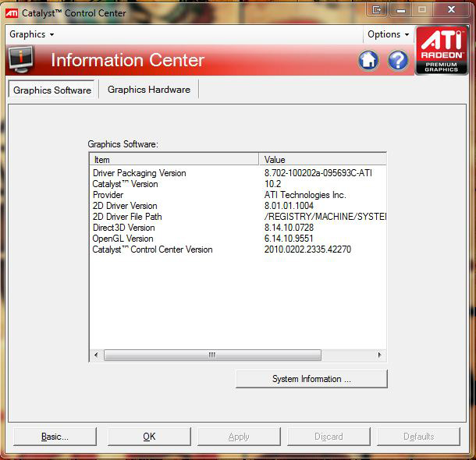Click the Value column header

point(323,160)
